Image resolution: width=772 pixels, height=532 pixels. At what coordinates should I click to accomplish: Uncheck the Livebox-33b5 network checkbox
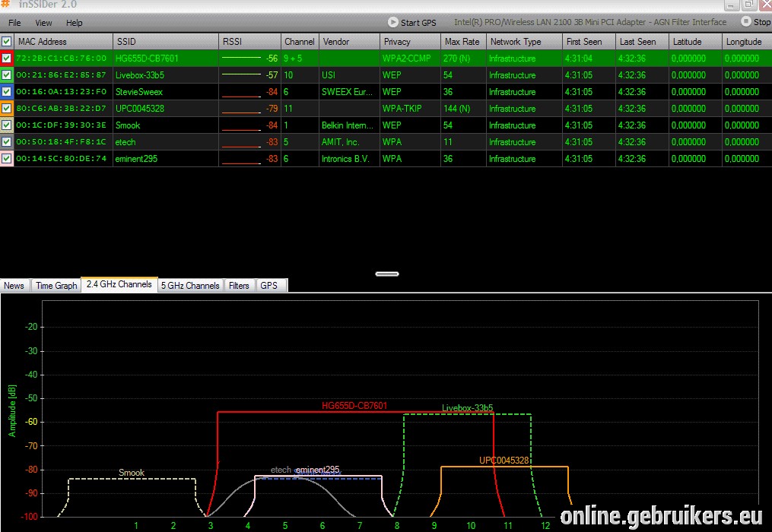click(x=6, y=74)
